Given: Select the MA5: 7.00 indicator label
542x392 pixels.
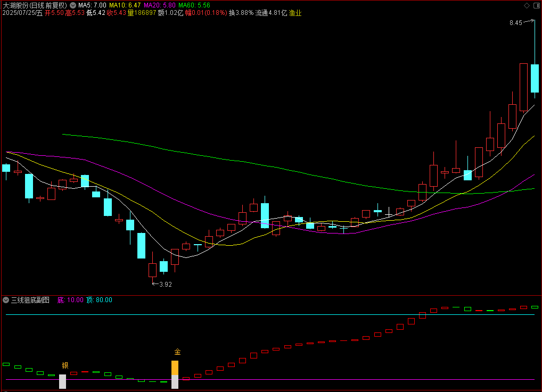Looking at the screenshot, I should point(92,5).
